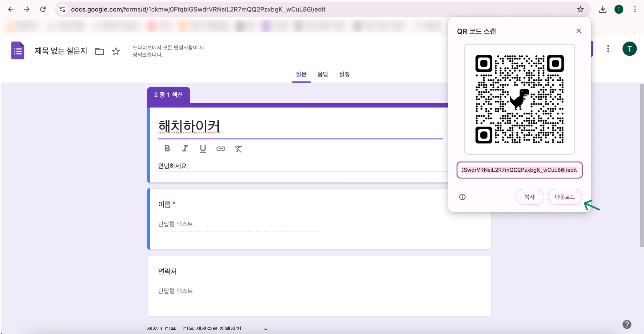The width and height of the screenshot is (644, 334).
Task: Open info tooltip in QR dialog
Action: [462, 197]
